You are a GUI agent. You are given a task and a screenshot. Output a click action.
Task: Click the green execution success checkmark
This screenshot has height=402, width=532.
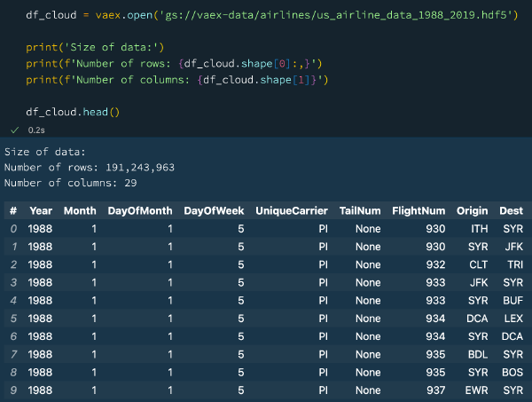click(x=14, y=130)
